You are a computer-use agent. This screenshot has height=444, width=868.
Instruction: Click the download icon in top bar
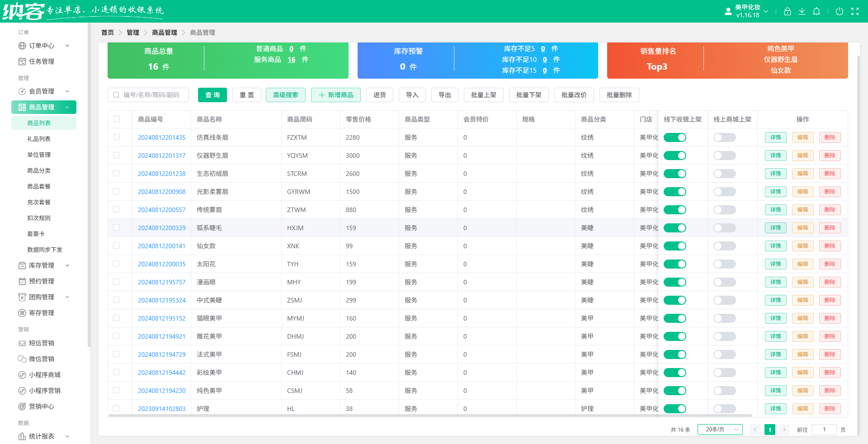(802, 12)
